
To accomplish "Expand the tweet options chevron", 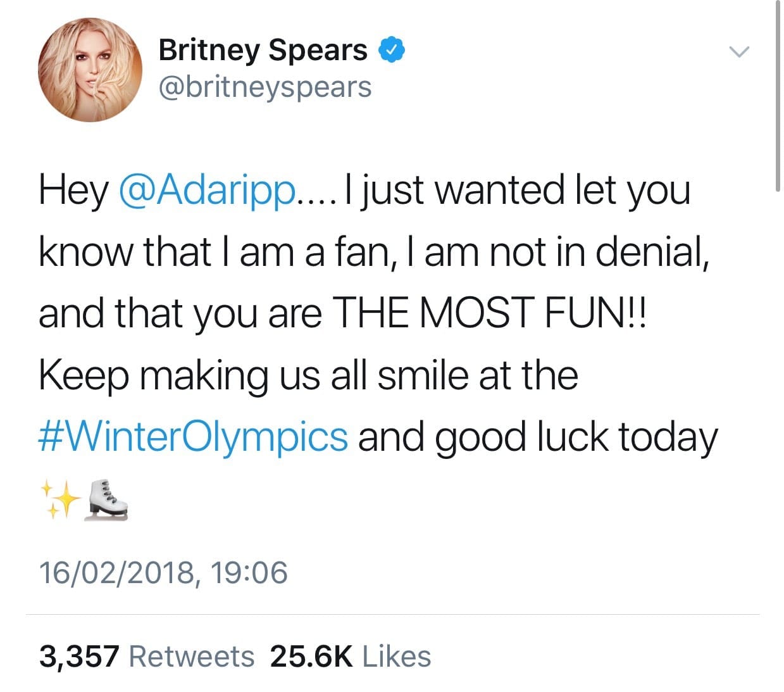I will pos(738,51).
